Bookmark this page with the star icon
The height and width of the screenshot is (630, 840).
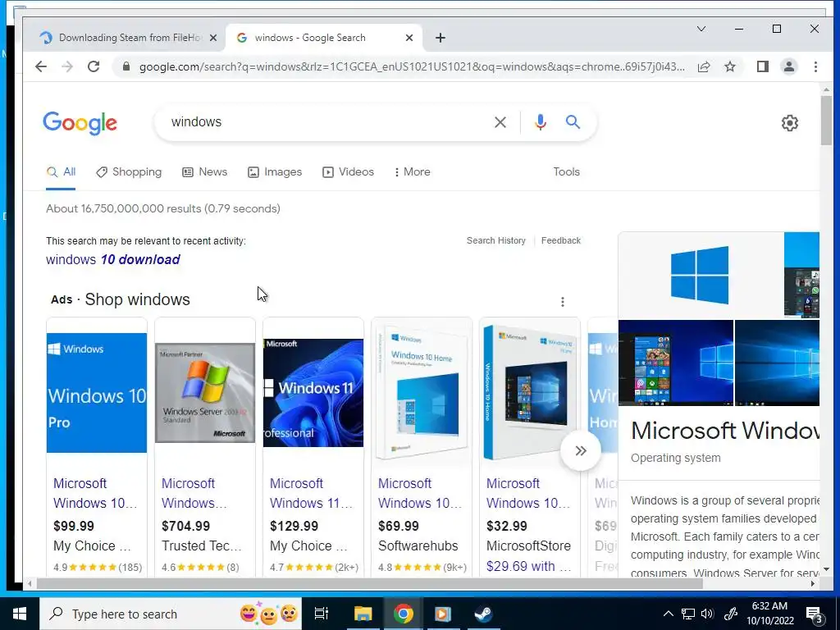[x=729, y=66]
